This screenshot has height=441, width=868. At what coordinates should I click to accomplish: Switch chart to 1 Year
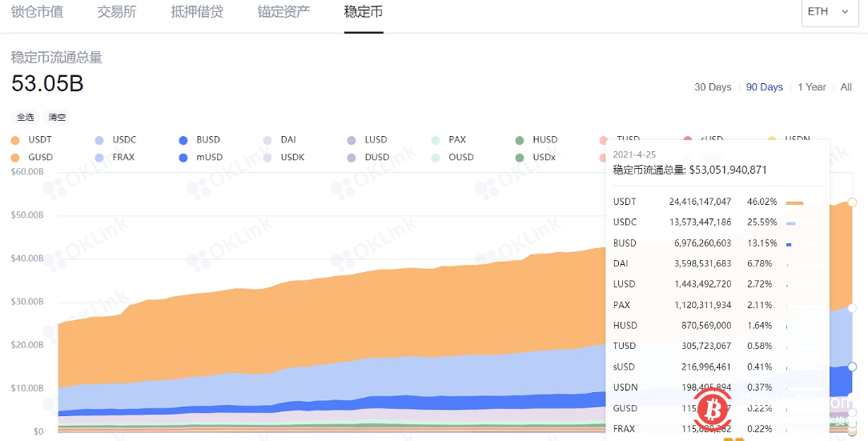(811, 87)
